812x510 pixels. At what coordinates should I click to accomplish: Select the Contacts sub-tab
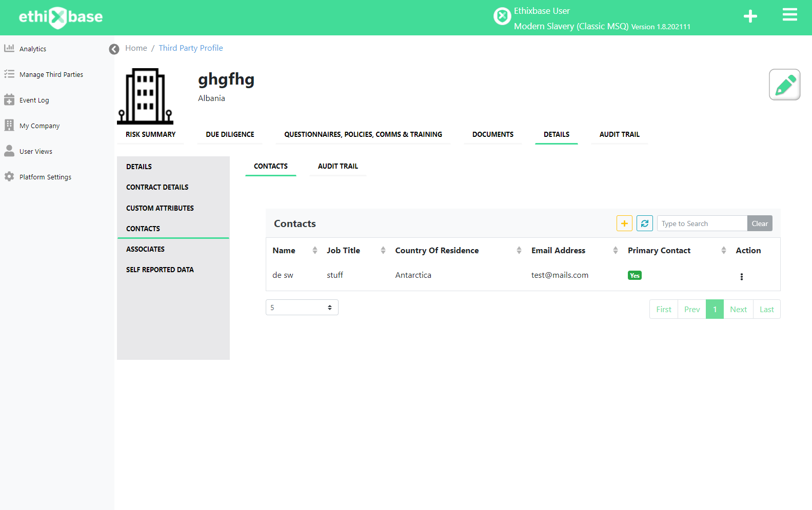[271, 166]
